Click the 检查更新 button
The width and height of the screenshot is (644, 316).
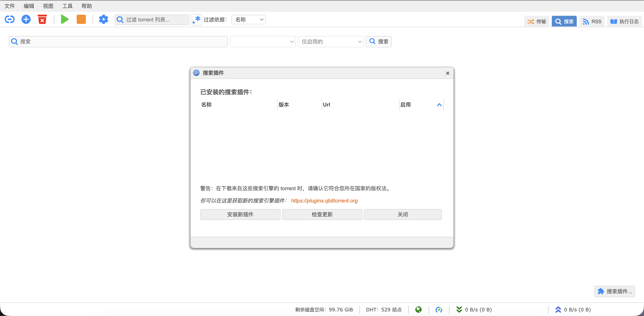click(x=322, y=214)
